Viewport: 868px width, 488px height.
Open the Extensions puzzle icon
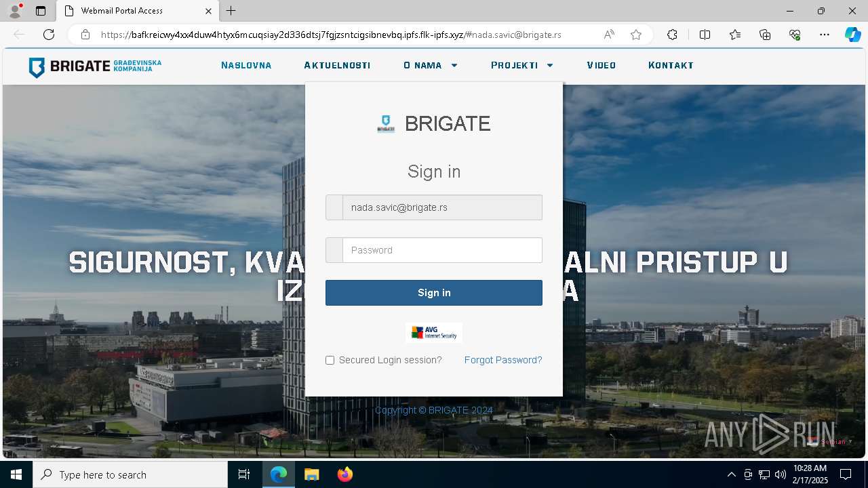click(x=672, y=35)
